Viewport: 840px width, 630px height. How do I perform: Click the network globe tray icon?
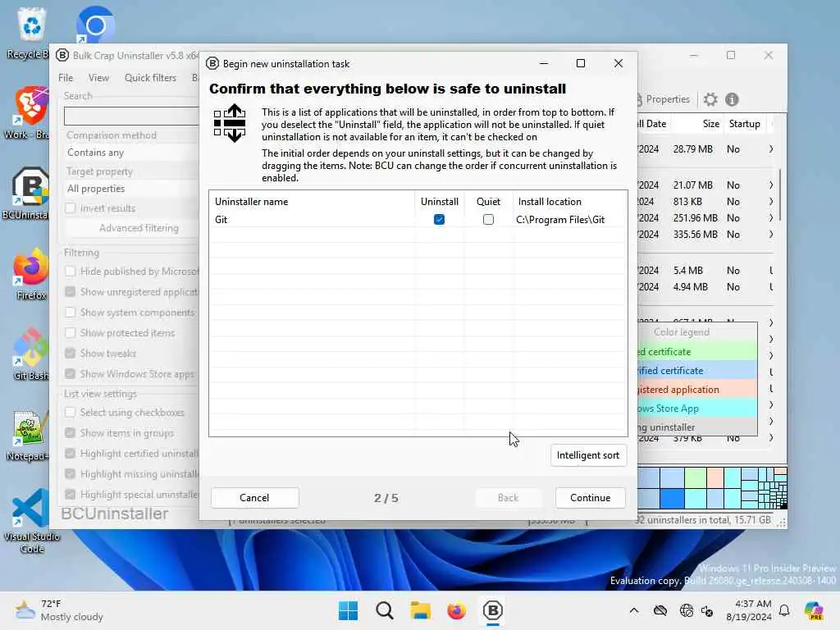687,610
